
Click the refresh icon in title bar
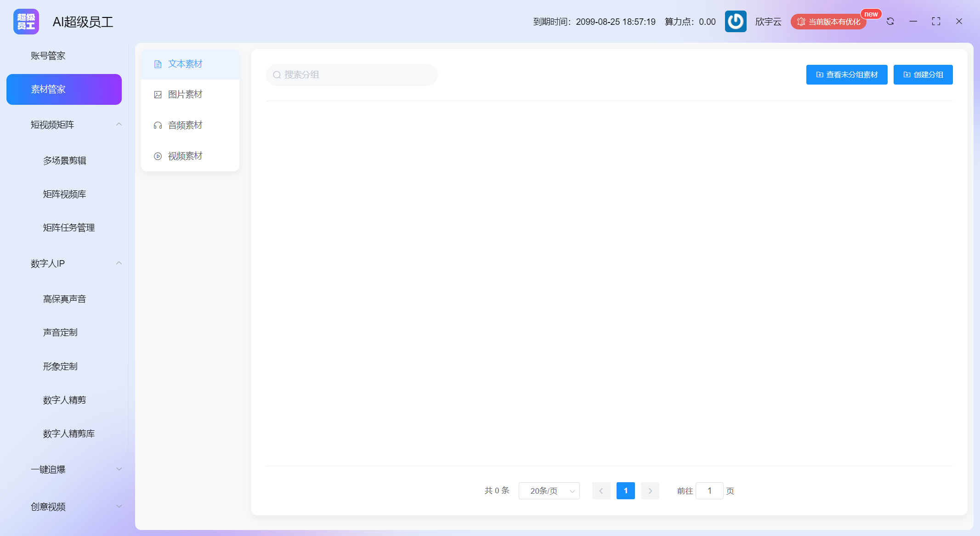tap(890, 22)
